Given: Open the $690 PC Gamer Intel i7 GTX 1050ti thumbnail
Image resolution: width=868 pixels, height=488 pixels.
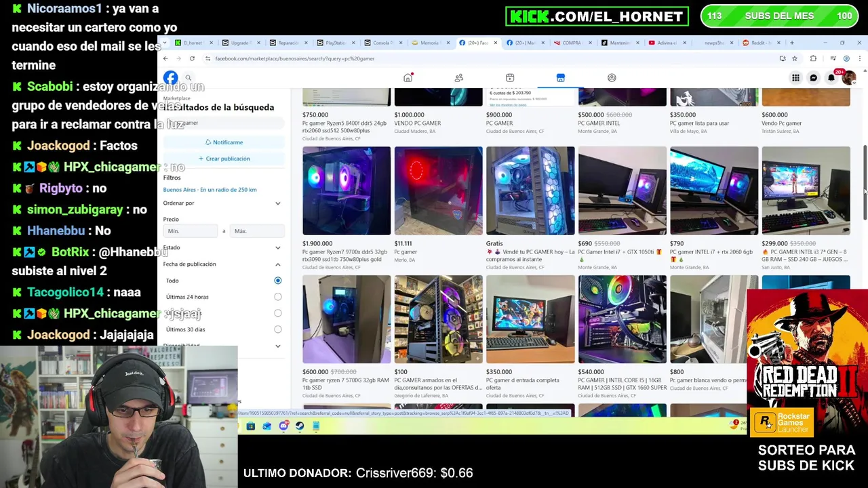Looking at the screenshot, I should pyautogui.click(x=623, y=190).
